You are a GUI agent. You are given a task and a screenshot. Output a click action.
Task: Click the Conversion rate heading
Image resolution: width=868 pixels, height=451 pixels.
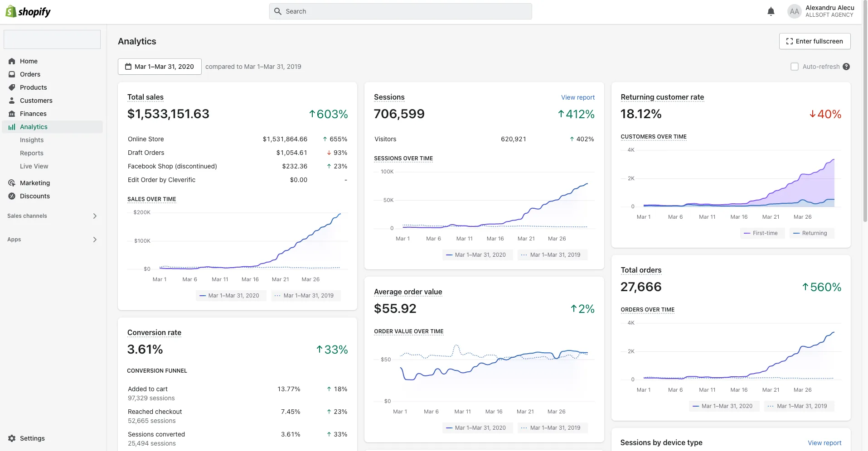point(154,332)
